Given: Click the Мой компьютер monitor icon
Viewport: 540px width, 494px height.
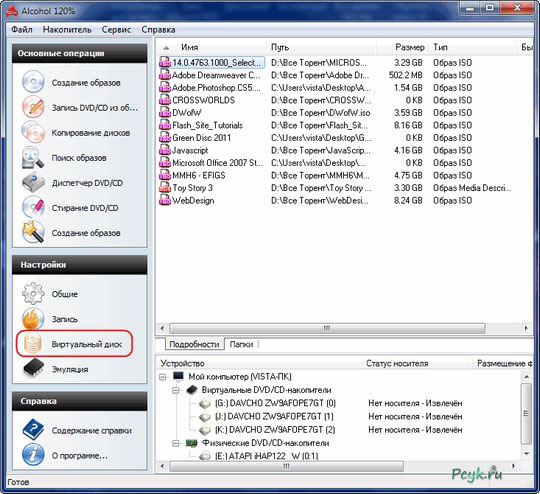Looking at the screenshot, I should tap(178, 377).
